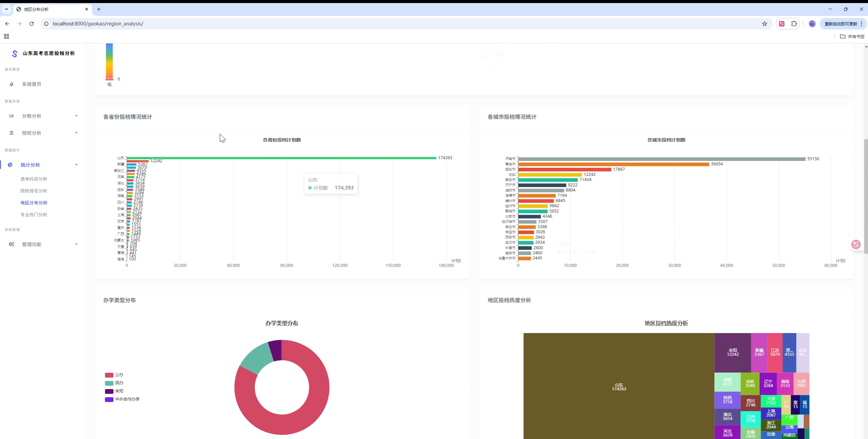Viewport: 868px width, 439px height.
Task: Go to 系统首页 menu entry
Action: (32, 84)
